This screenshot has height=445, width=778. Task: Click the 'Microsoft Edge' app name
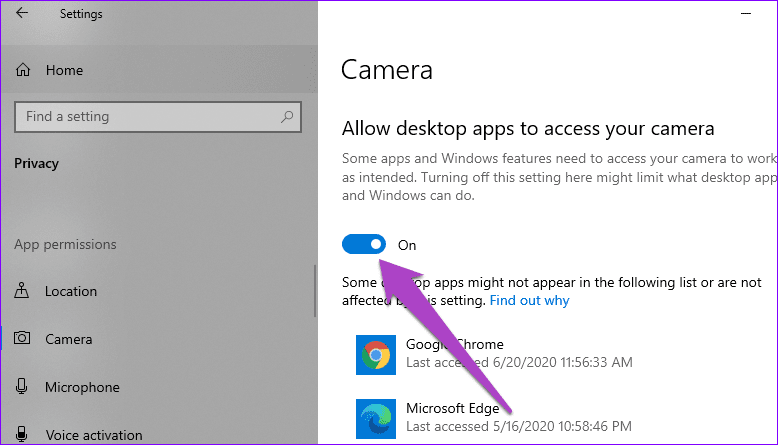[453, 408]
